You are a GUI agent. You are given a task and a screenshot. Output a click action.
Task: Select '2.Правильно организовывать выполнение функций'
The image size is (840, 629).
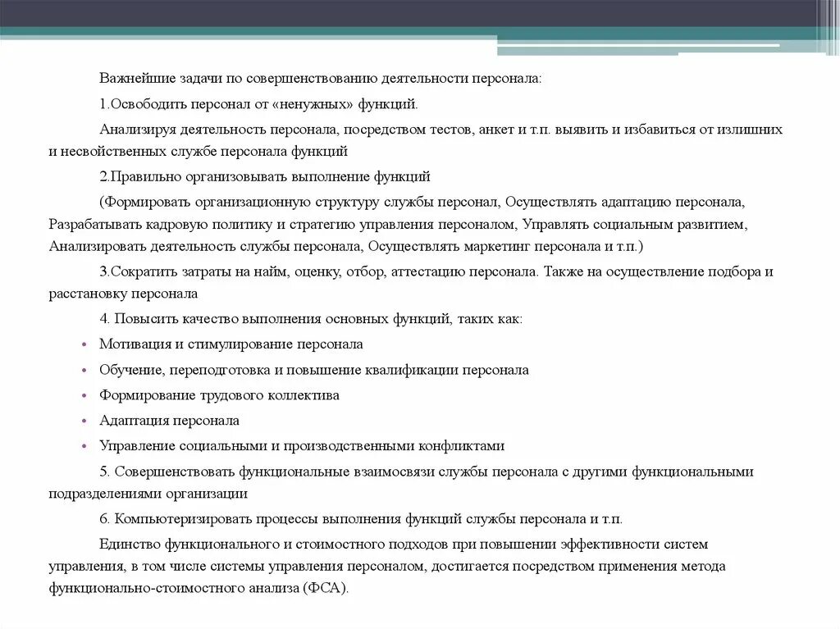click(265, 177)
